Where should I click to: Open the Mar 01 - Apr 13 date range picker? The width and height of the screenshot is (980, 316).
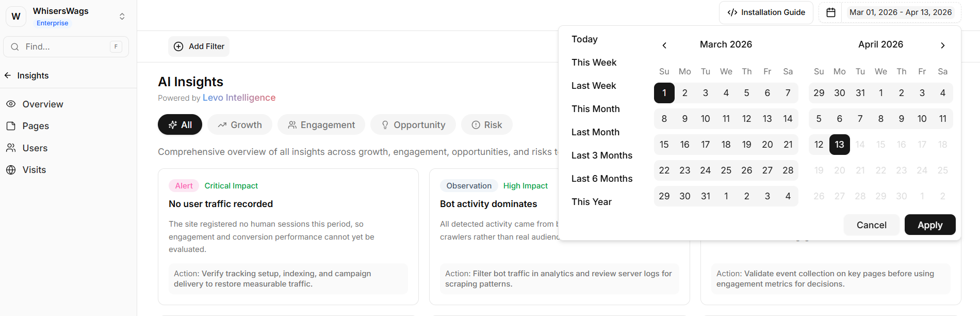point(900,12)
